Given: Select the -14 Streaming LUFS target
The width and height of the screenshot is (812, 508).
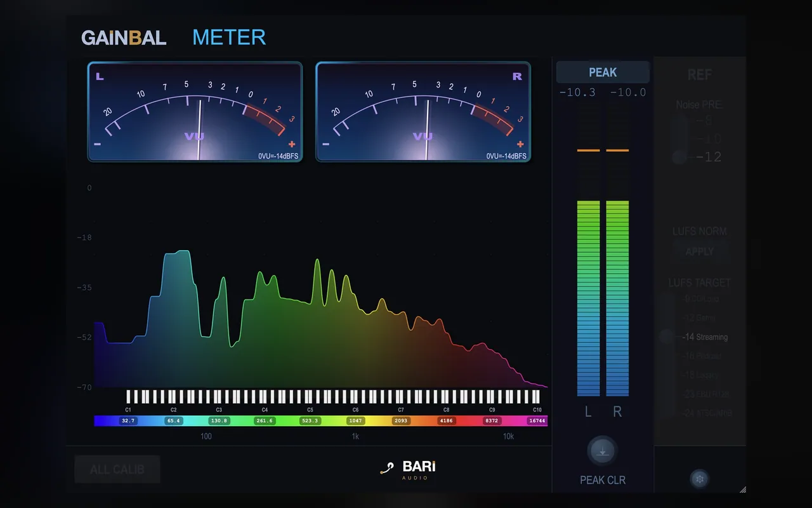Looking at the screenshot, I should pos(705,337).
